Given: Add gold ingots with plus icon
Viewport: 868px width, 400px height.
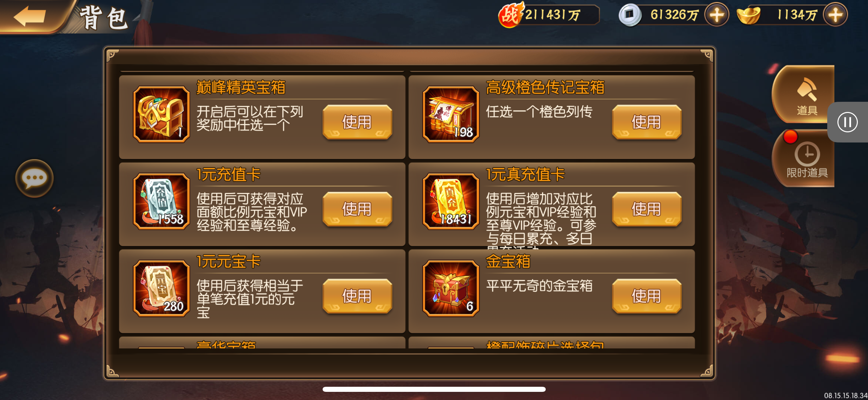Looking at the screenshot, I should pyautogui.click(x=835, y=15).
